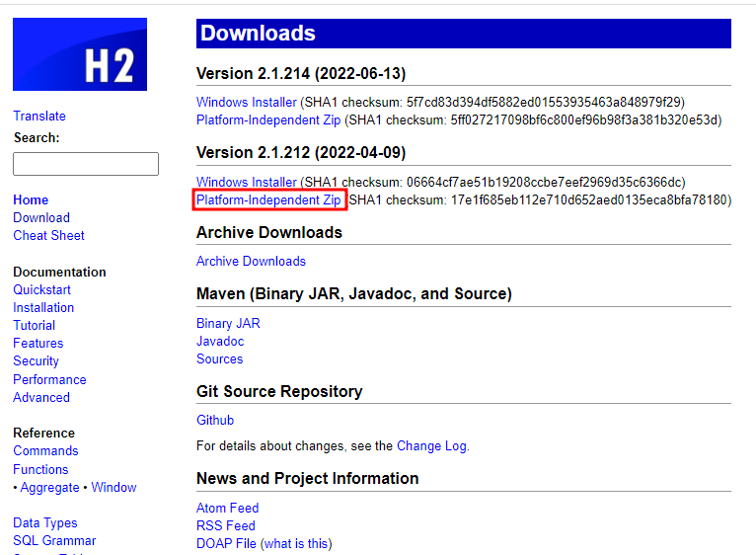Focus the Search input field
The height and width of the screenshot is (555, 756).
coord(86,164)
